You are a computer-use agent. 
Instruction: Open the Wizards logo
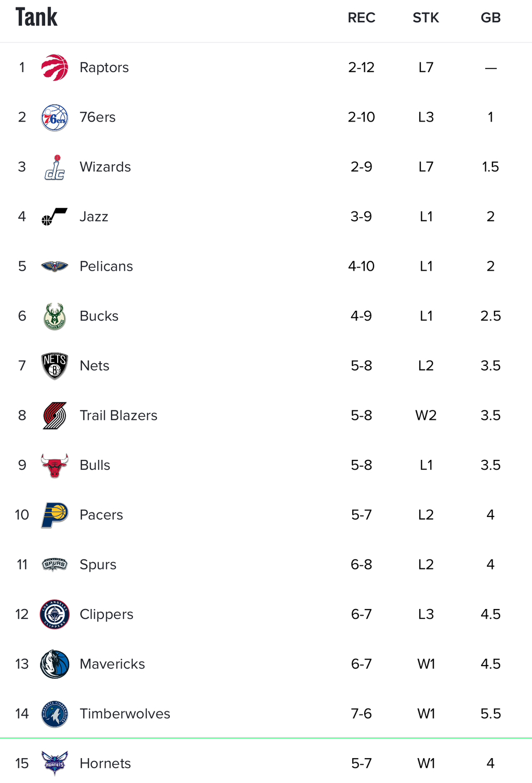55,167
